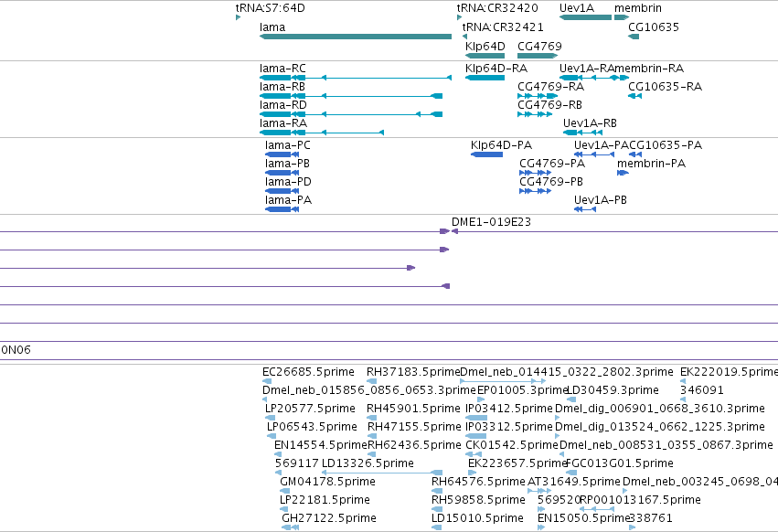Click the GH27122.5prime EST label
The image size is (778, 532).
(x=329, y=518)
